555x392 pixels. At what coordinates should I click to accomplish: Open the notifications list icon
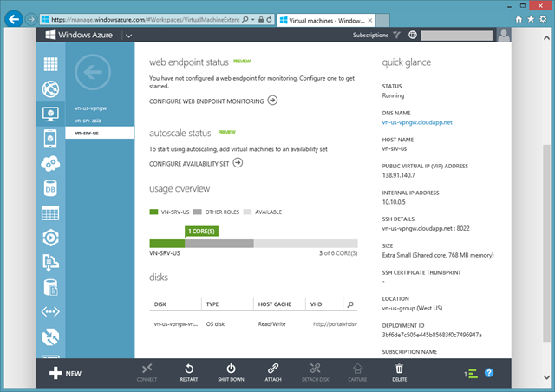tap(471, 374)
